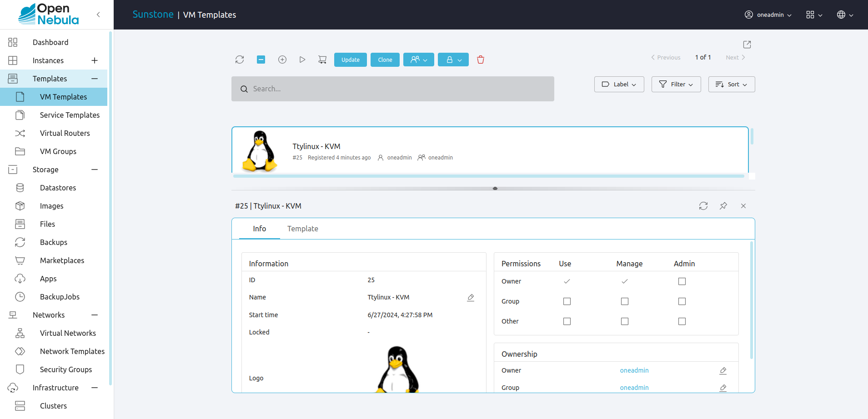Open the oneadmin group link
The image size is (868, 419).
point(634,388)
